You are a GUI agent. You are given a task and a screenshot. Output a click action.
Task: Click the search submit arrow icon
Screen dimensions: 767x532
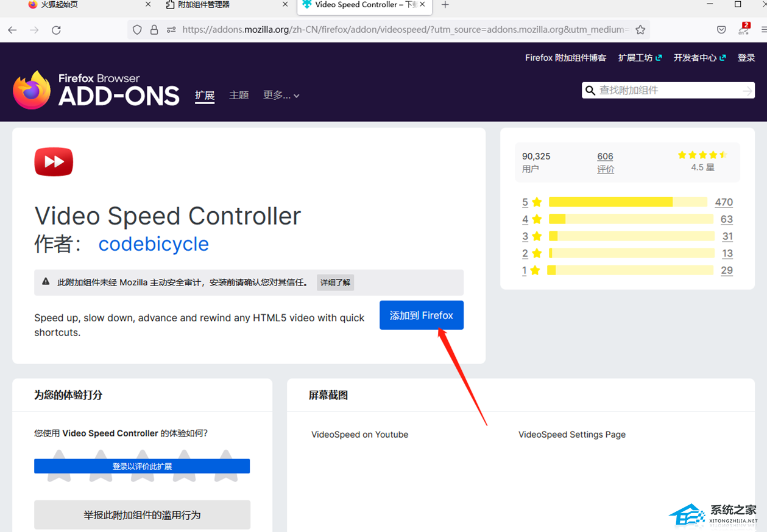pos(747,91)
